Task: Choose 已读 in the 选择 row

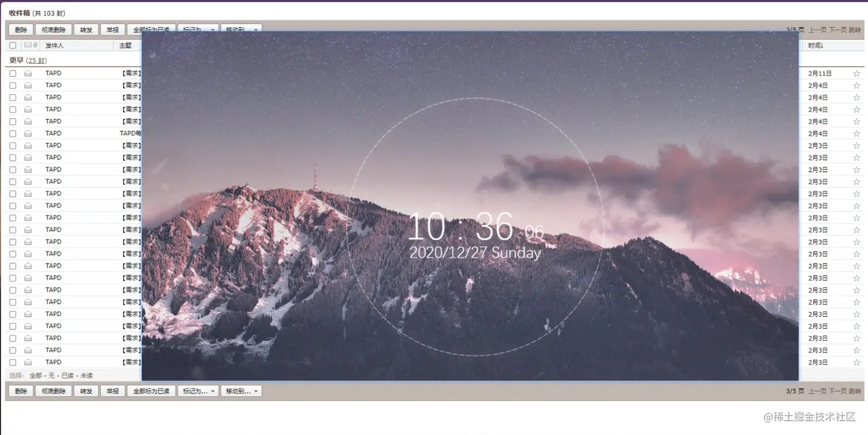Action: pos(68,375)
